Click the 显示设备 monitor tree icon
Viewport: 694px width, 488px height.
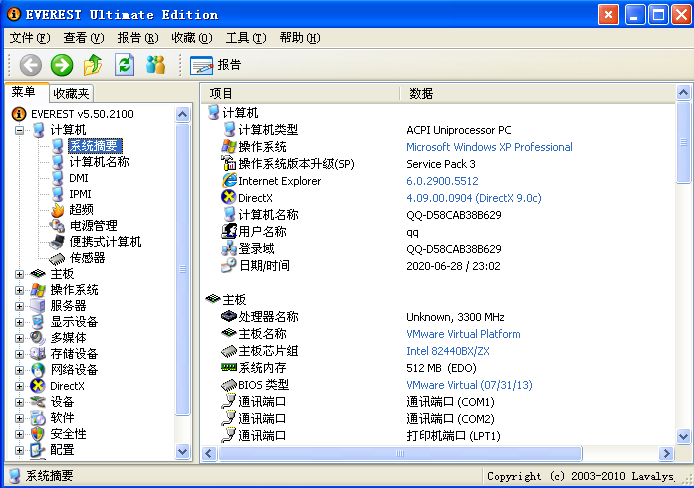click(x=38, y=322)
